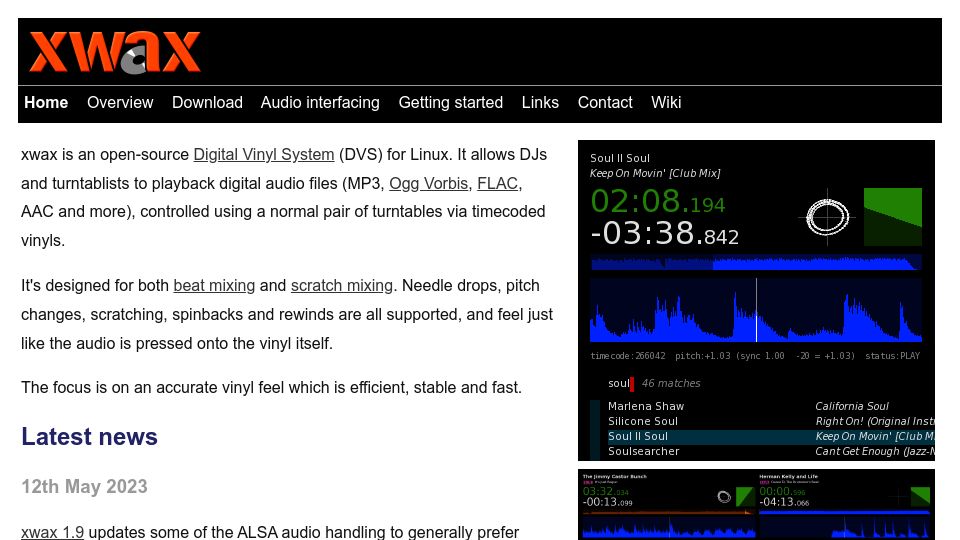
Task: Open the two-deck screenshot thumbnail
Action: pos(756,504)
